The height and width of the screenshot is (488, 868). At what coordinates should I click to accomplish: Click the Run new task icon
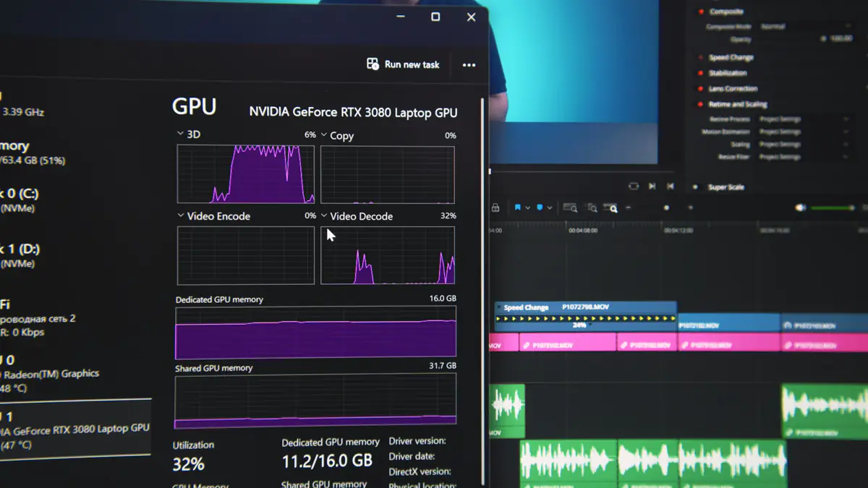coord(373,64)
